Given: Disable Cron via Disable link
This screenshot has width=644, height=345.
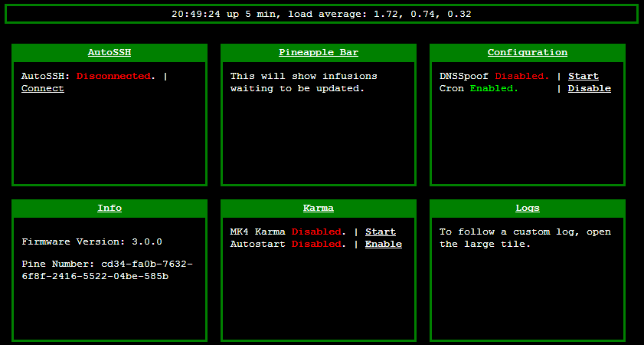Looking at the screenshot, I should tap(590, 88).
